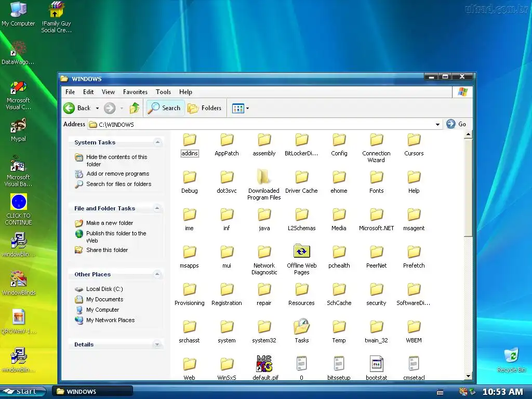Open the View menu
The width and height of the screenshot is (532, 399).
point(108,92)
